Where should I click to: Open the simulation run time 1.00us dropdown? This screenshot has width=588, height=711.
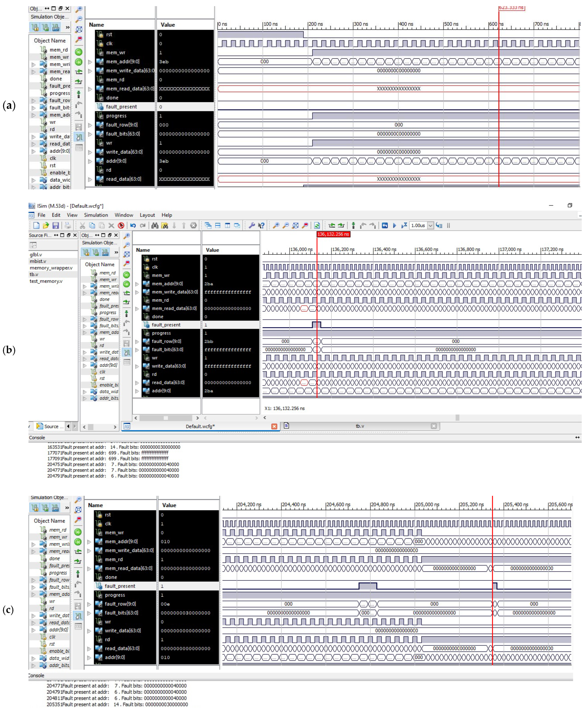pyautogui.click(x=431, y=226)
